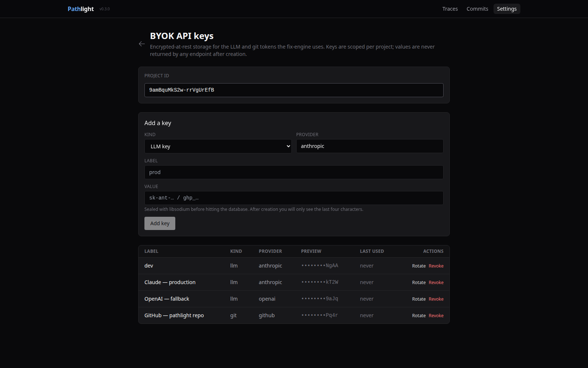The width and height of the screenshot is (588, 368).
Task: Rotate the OpenAI — fallback key
Action: click(419, 299)
